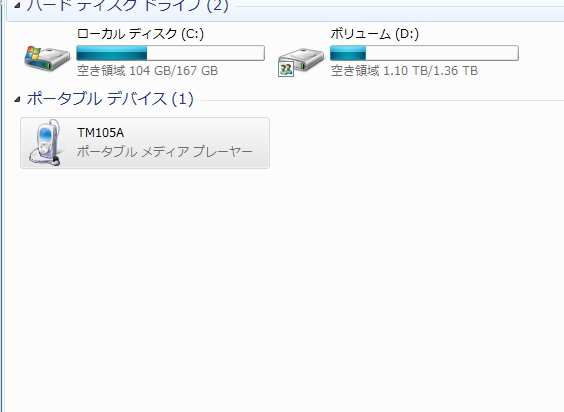Click the shared-users overlay on the D: drive icon
The image size is (564, 412).
286,69
